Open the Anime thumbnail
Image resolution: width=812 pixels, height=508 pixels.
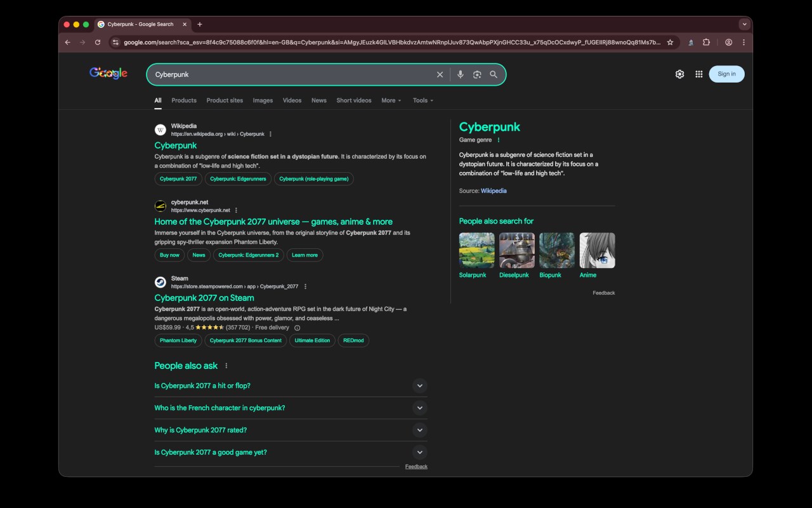click(x=597, y=250)
